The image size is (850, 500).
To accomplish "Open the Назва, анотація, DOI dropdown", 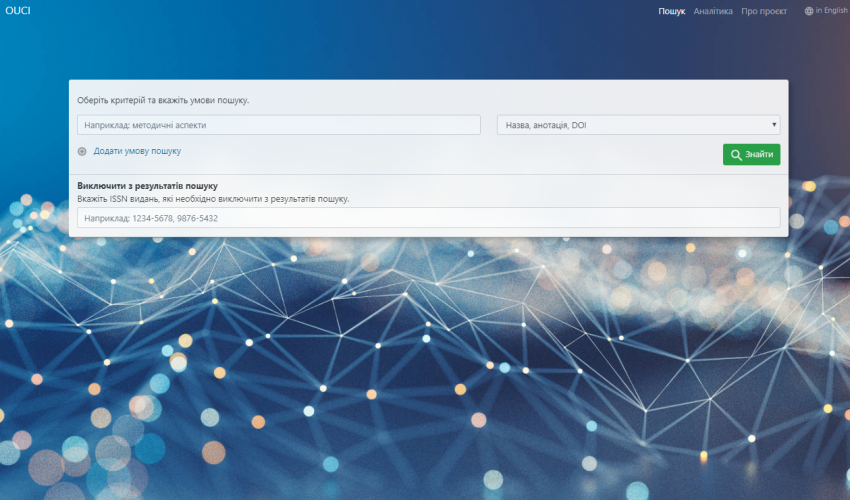I will click(x=639, y=125).
